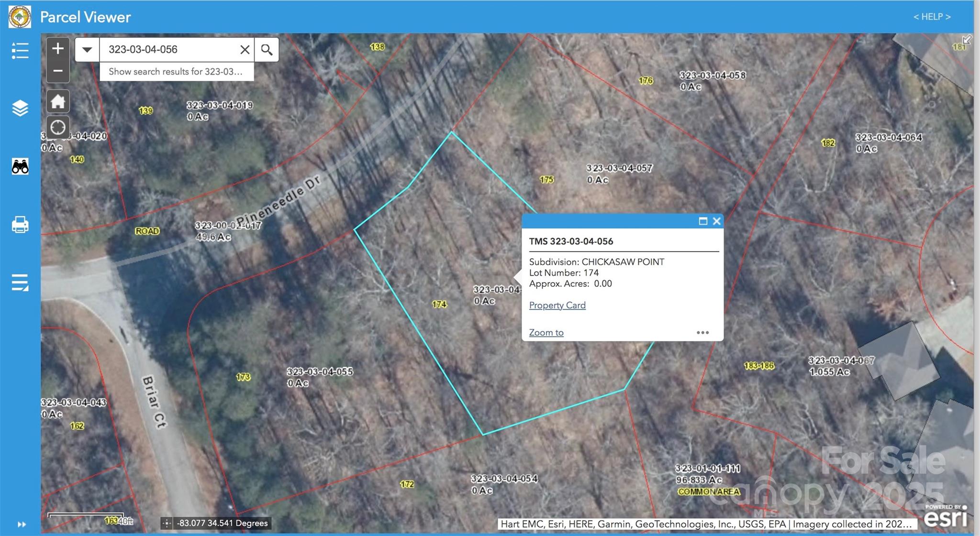Viewport: 980px width, 536px height.
Task: Click the map attribution text bar
Action: [707, 524]
